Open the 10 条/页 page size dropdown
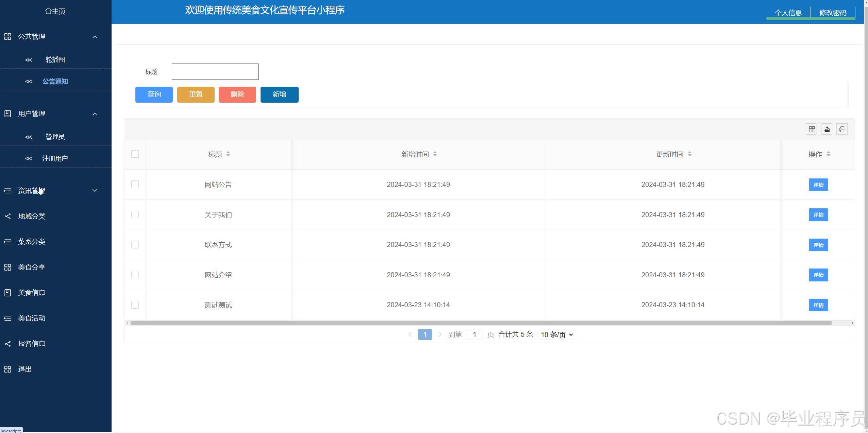 (556, 334)
